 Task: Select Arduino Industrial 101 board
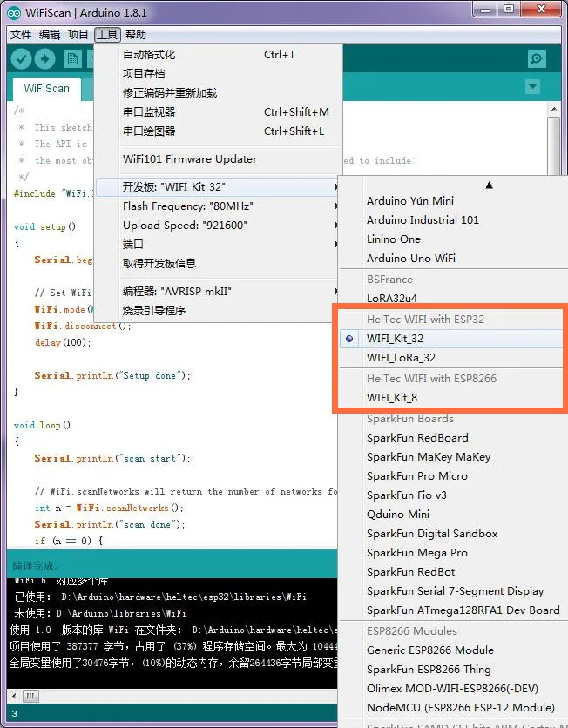[453, 220]
